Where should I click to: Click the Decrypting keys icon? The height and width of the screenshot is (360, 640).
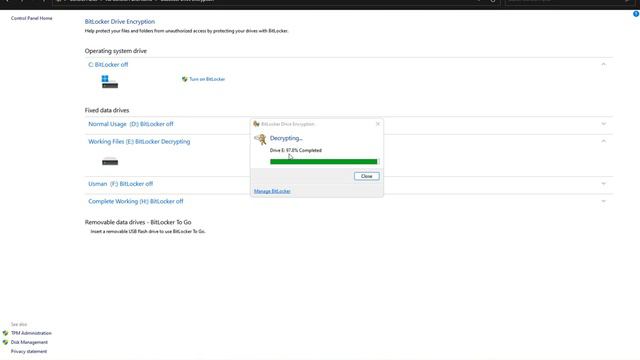260,139
